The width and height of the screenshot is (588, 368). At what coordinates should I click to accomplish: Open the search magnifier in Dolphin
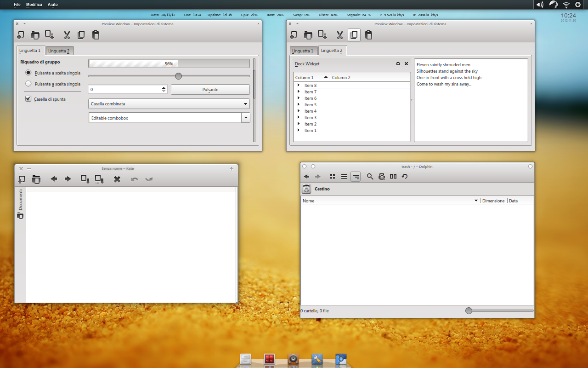point(370,176)
